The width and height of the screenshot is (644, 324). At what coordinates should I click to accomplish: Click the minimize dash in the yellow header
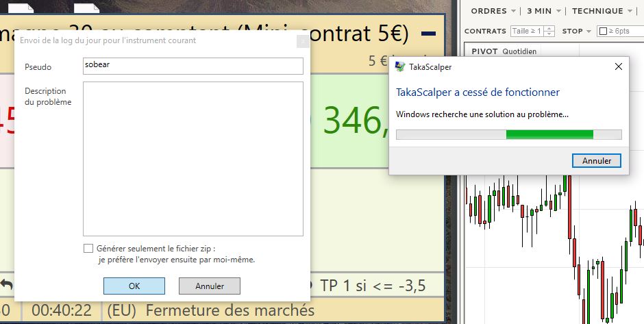428,34
